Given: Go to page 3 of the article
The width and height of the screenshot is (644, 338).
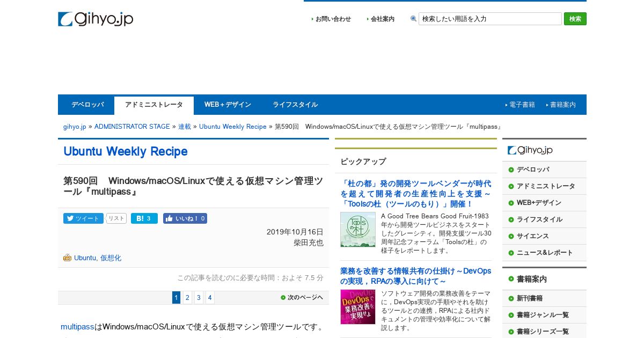Looking at the screenshot, I should (199, 298).
